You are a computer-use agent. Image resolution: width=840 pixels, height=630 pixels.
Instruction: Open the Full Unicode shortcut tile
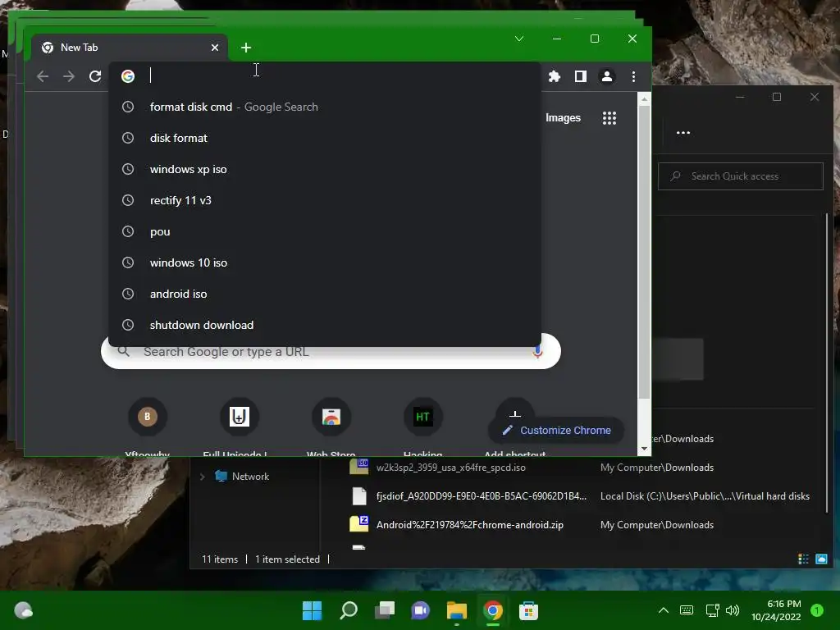[x=240, y=417]
